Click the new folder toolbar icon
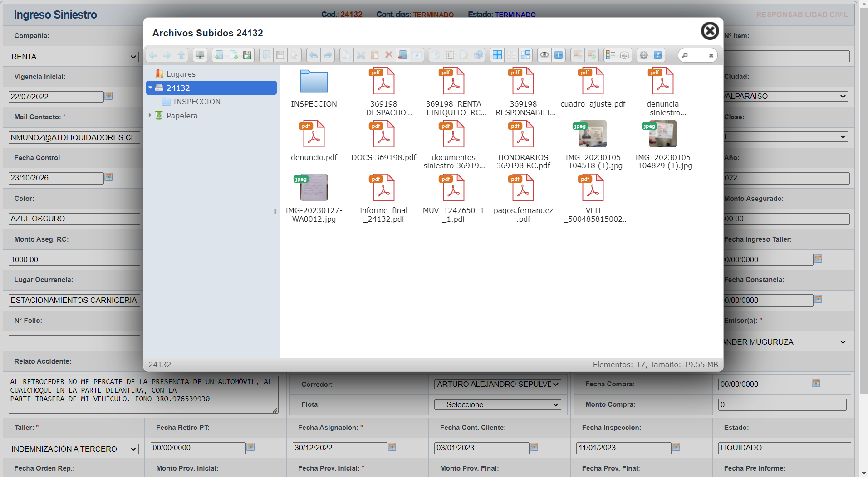 (x=219, y=55)
